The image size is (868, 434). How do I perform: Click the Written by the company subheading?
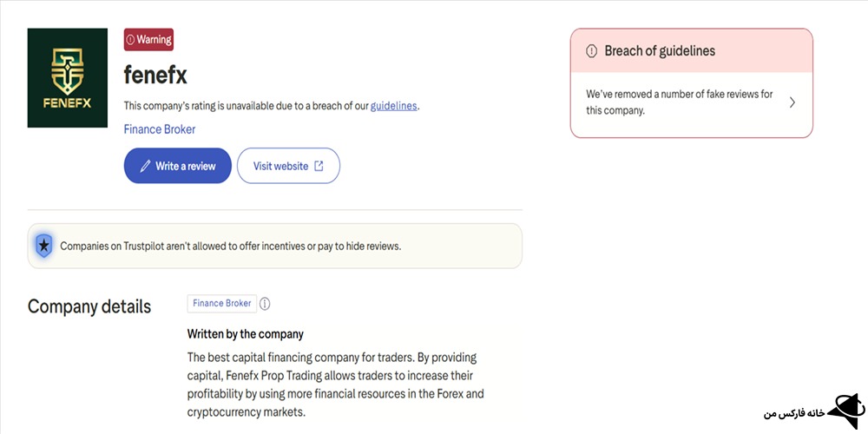[x=246, y=333]
